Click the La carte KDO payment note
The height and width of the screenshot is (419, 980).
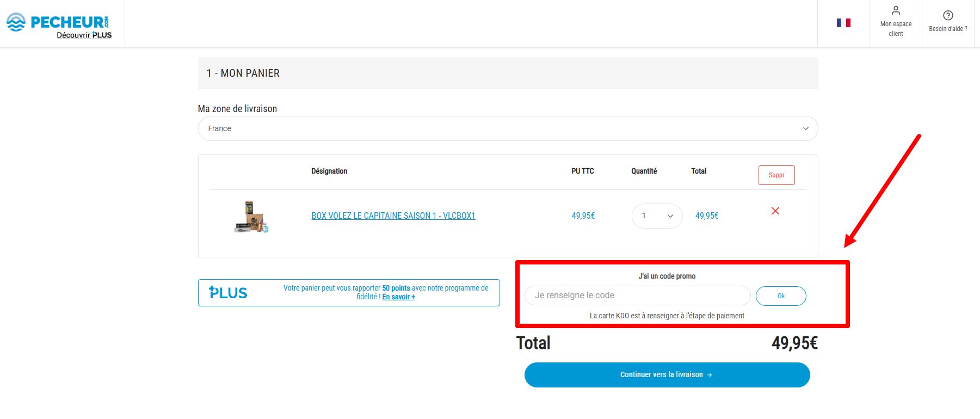click(x=667, y=316)
